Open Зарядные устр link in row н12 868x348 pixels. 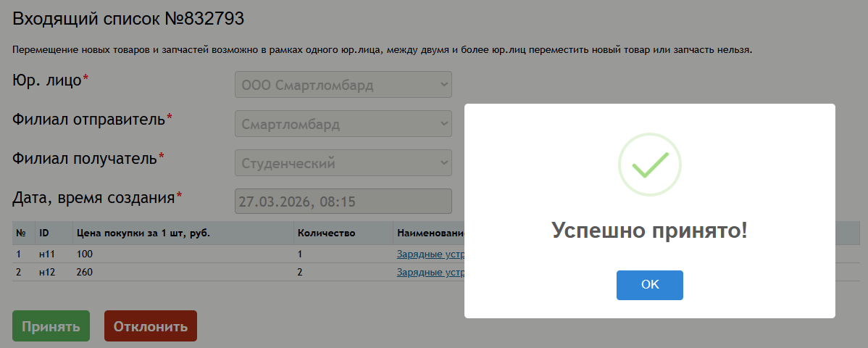(430, 272)
